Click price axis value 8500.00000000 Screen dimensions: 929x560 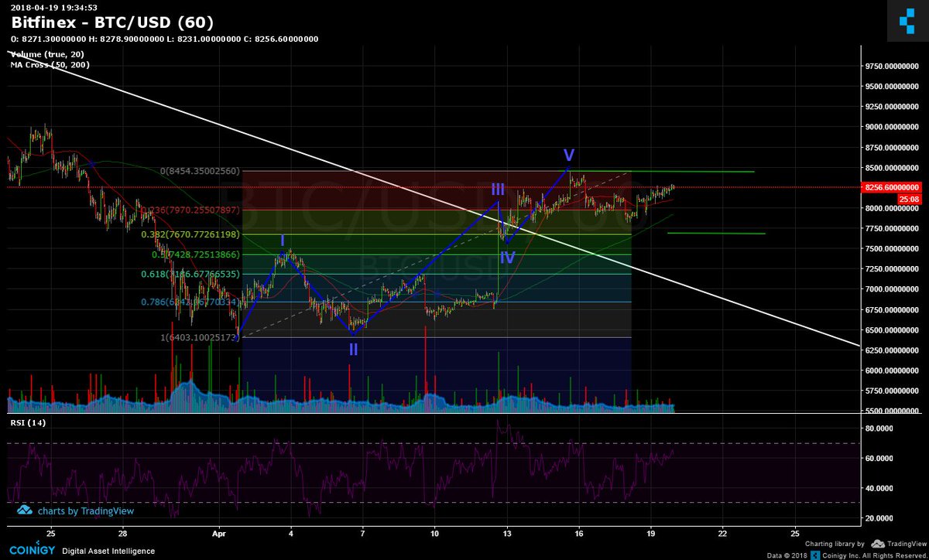tap(893, 168)
